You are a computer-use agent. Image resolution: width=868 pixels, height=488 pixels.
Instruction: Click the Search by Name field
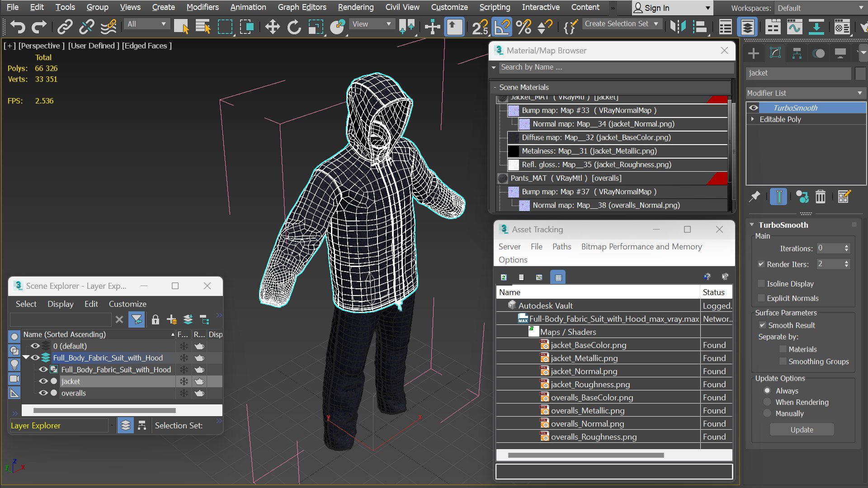pyautogui.click(x=616, y=67)
